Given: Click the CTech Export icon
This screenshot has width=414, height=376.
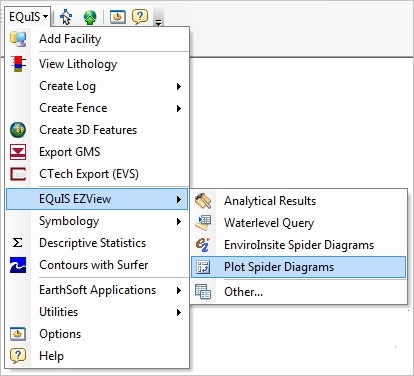Looking at the screenshot, I should point(18,174).
